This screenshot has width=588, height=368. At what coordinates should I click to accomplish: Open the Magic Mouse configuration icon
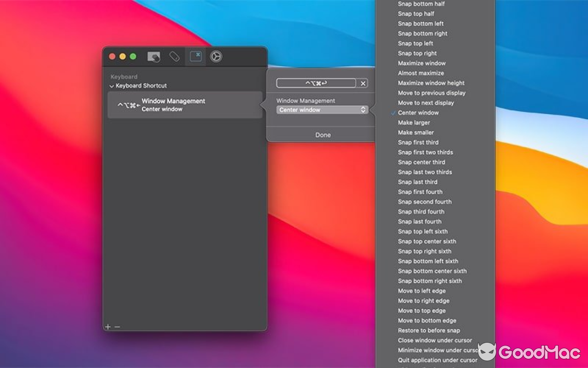(x=175, y=56)
